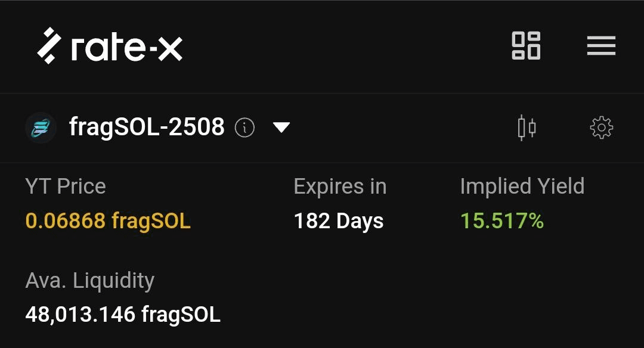Click the fragSOL token icon
644x348 pixels.
click(41, 128)
